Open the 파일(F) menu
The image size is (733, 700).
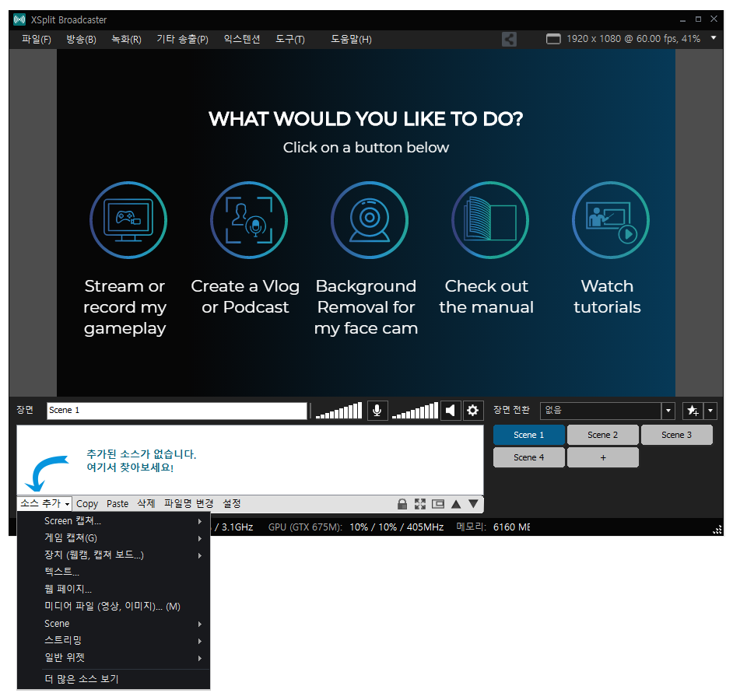[x=36, y=39]
